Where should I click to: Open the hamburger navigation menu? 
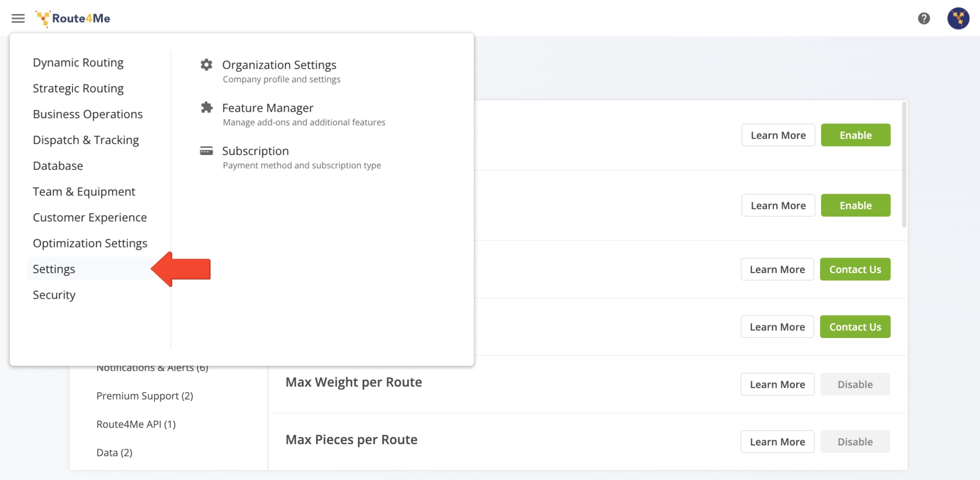pos(18,18)
